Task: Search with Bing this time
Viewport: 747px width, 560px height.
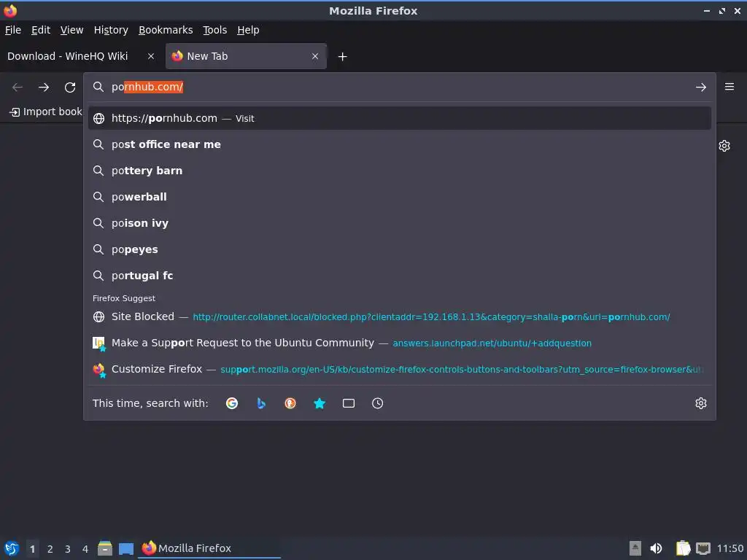Action: pos(261,403)
